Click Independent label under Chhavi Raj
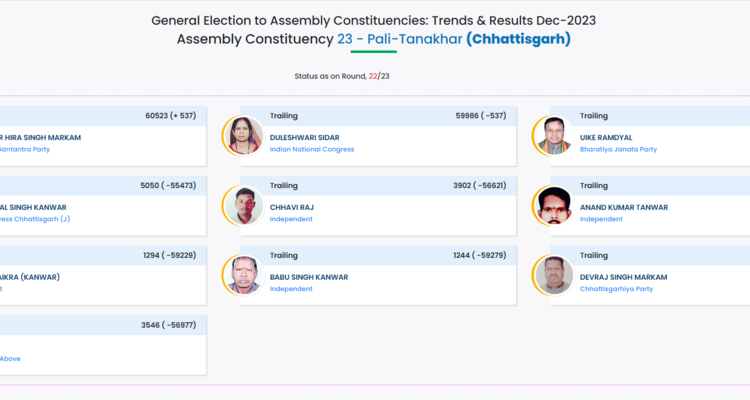750x400 pixels. click(291, 219)
